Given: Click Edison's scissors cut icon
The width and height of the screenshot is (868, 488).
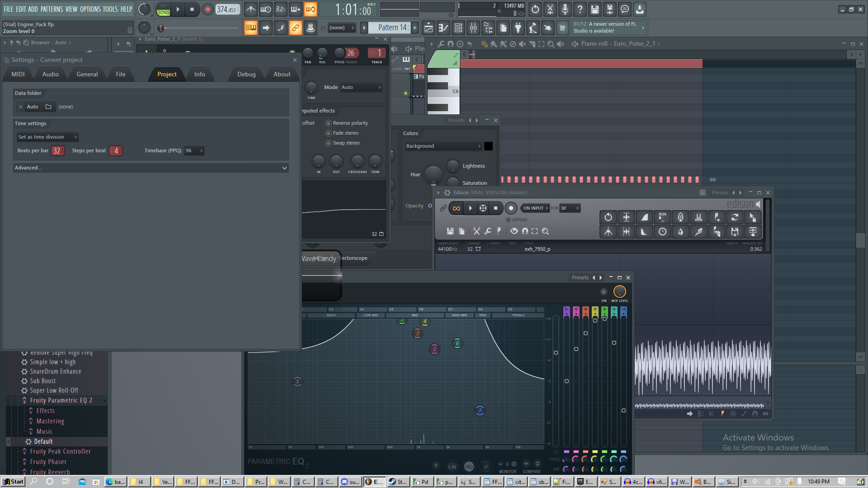Looking at the screenshot, I should [x=476, y=231].
